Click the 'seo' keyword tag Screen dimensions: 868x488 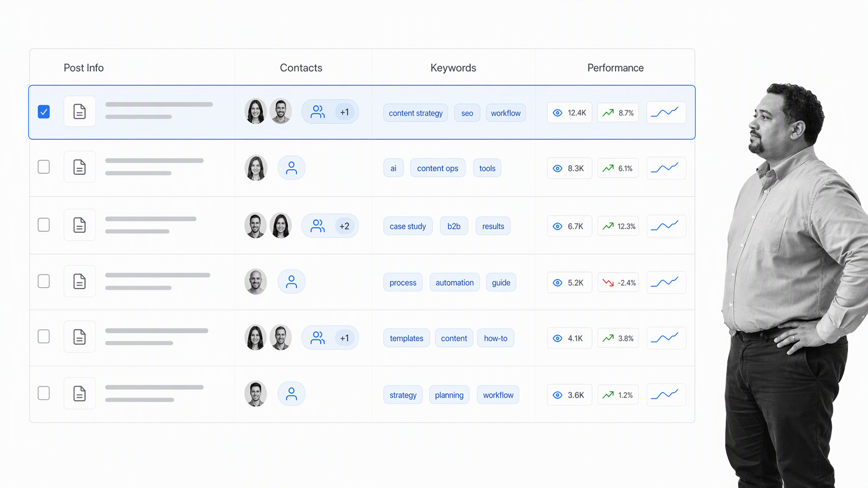click(x=467, y=113)
